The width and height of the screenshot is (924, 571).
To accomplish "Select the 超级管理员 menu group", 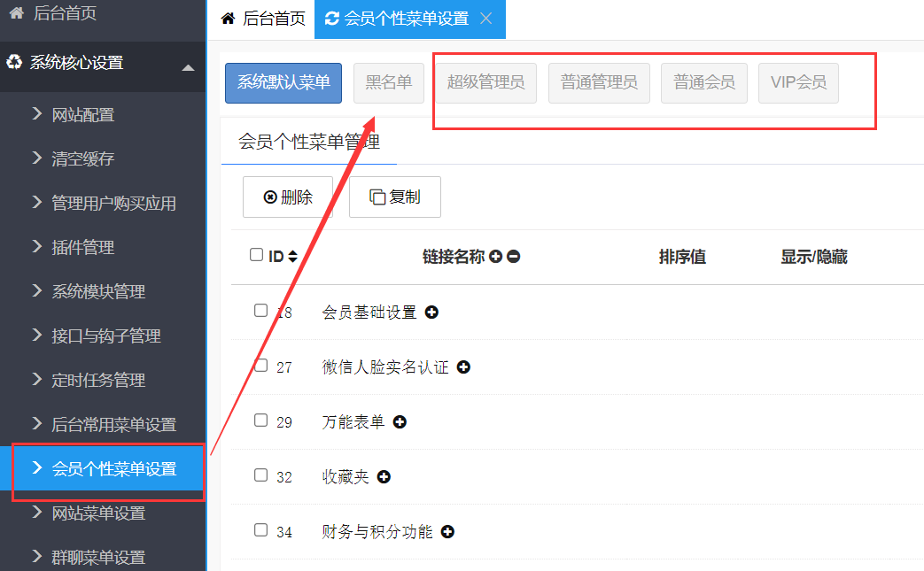I will (x=485, y=83).
